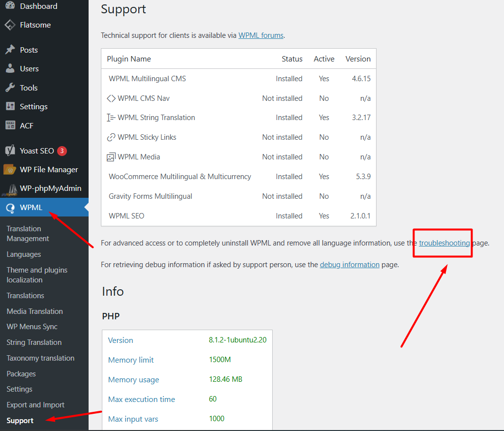Click the WPML String Translation icon
The height and width of the screenshot is (431, 504).
click(111, 118)
